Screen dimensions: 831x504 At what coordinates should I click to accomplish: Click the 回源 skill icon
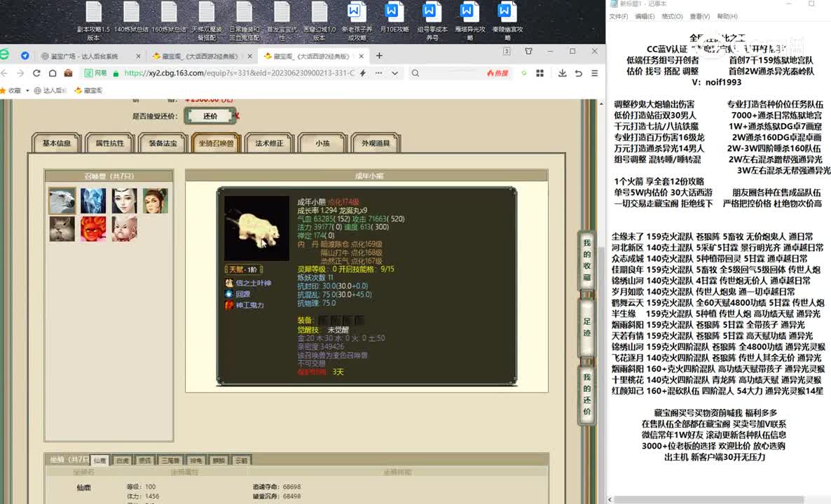229,294
